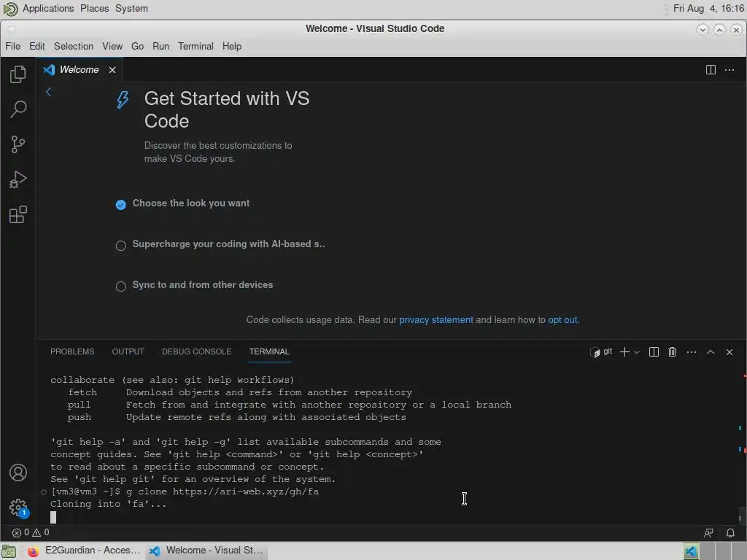Switch to the PROBLEMS panel tab
Viewport: 747px width, 560px height.
pyautogui.click(x=72, y=351)
